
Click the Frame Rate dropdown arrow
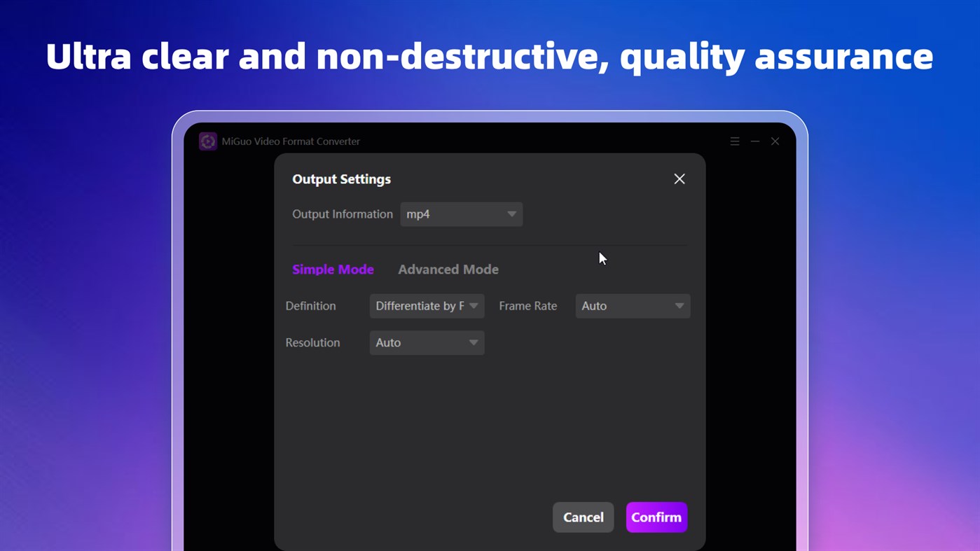click(679, 306)
